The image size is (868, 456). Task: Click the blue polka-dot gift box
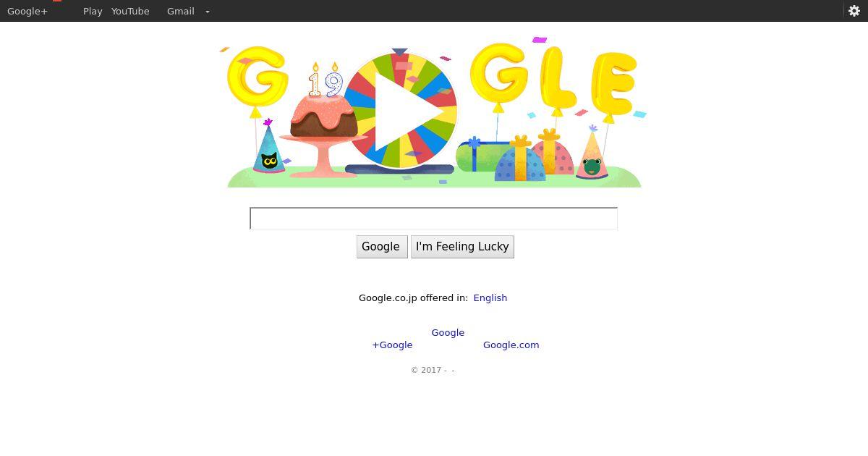(x=520, y=161)
